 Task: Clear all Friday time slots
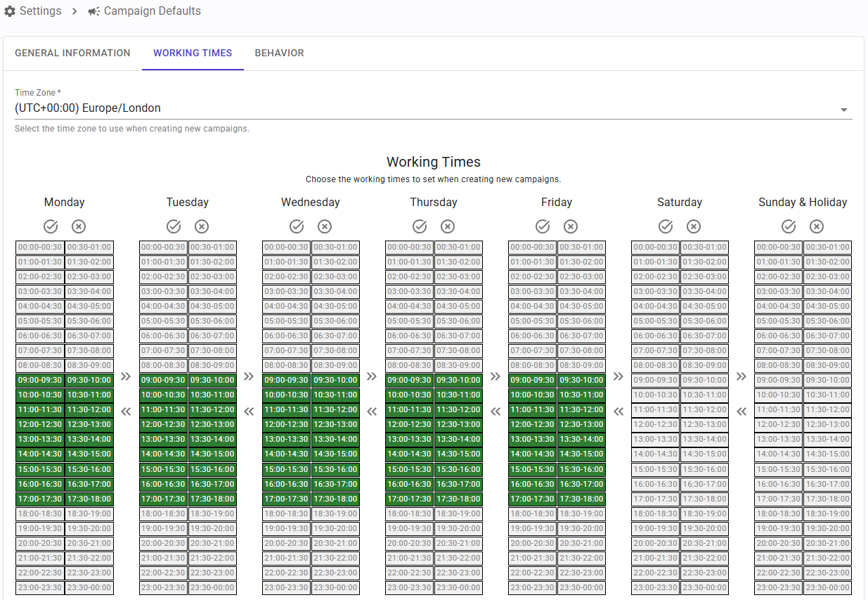571,226
